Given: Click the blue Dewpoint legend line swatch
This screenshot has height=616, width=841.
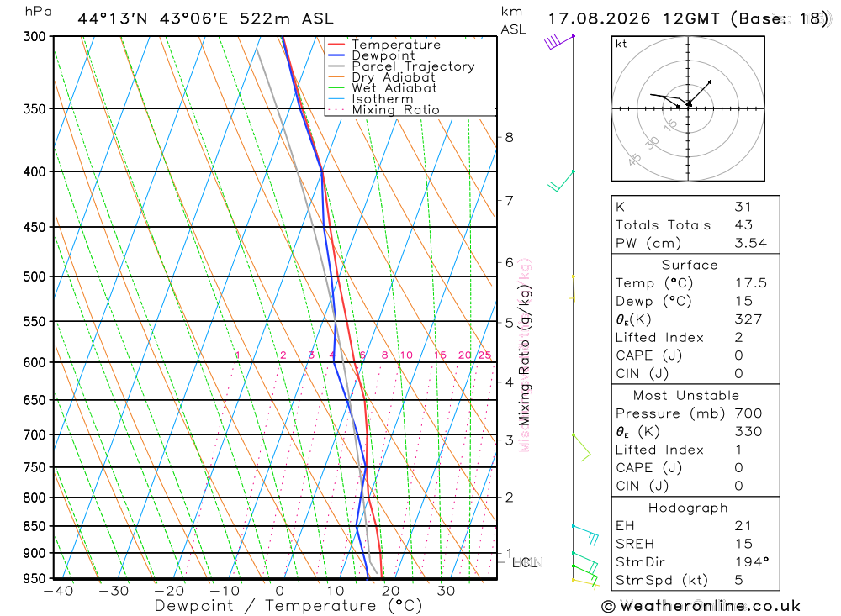Looking at the screenshot, I should pyautogui.click(x=336, y=55).
